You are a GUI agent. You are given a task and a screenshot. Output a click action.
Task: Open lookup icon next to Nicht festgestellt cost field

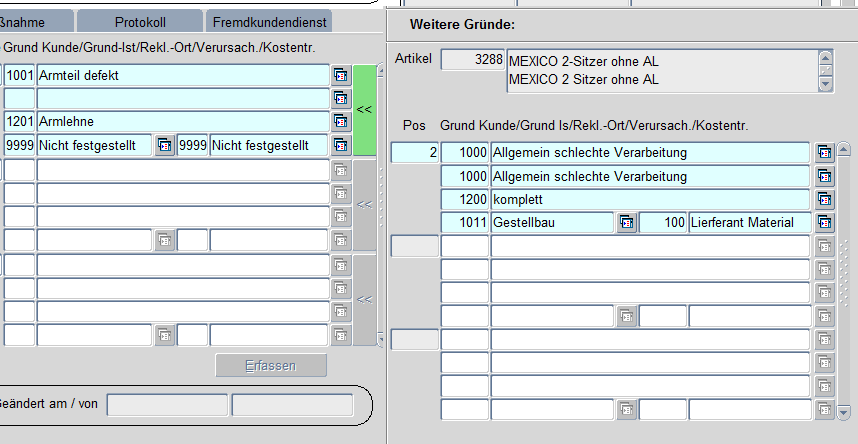(x=341, y=145)
